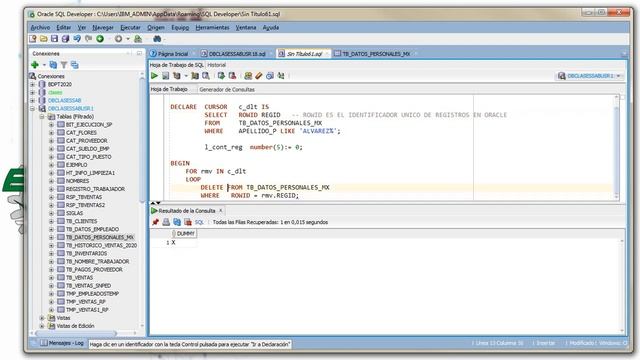Screen dimensions: 640x360
Task: Click the refresh icon in query result toolbar
Action: click(x=177, y=222)
